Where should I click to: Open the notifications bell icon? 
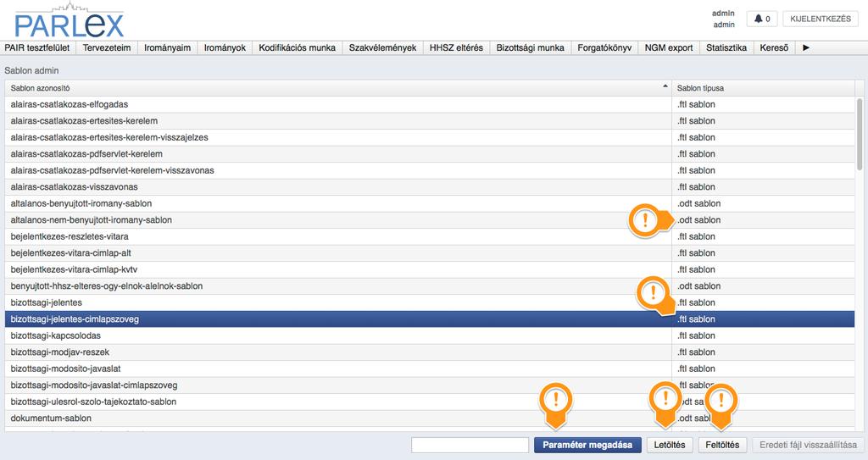click(759, 19)
